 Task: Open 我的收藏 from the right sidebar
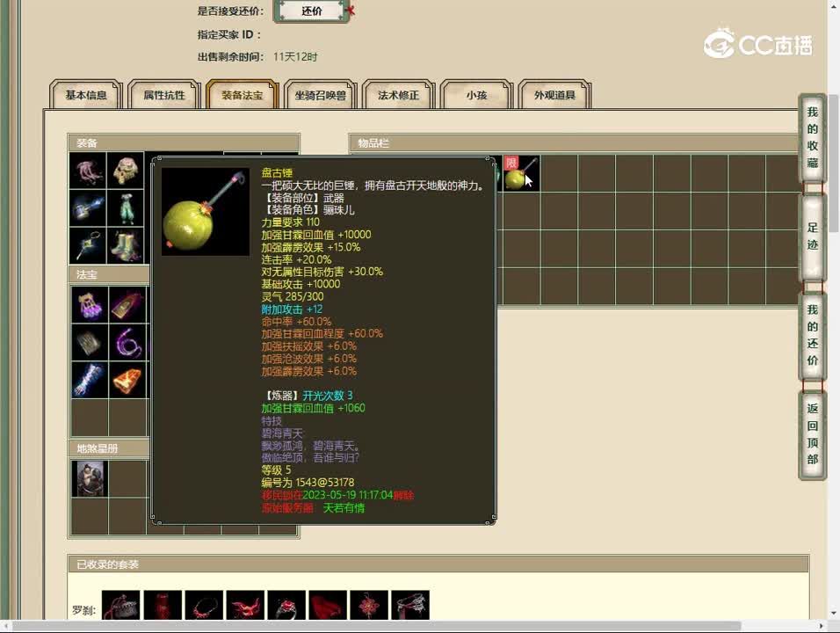click(x=811, y=141)
